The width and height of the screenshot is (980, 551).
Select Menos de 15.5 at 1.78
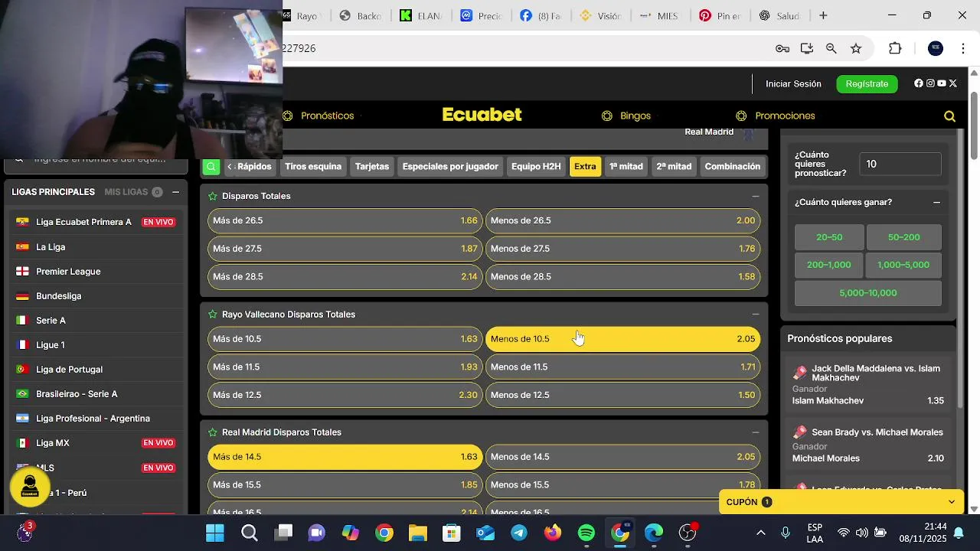pos(623,485)
